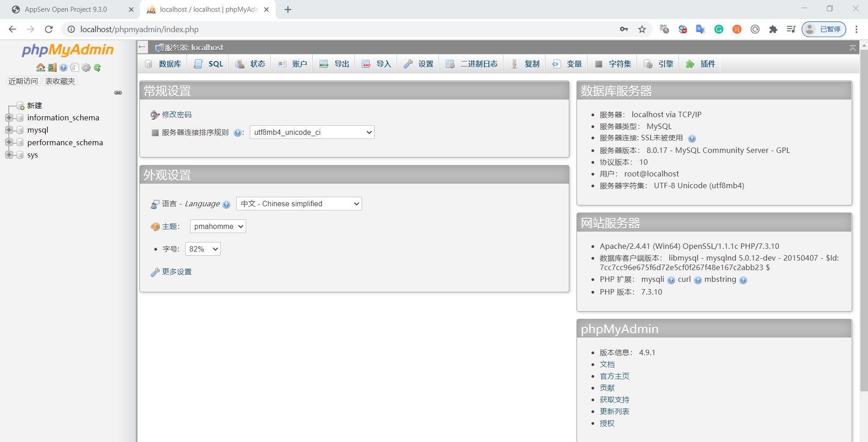
Task: Click help icon after curl extension
Action: [698, 280]
